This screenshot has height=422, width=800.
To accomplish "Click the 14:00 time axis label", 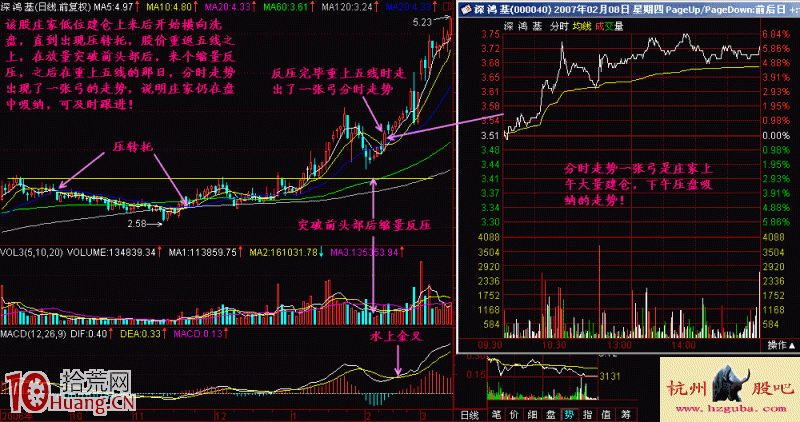I will [683, 345].
